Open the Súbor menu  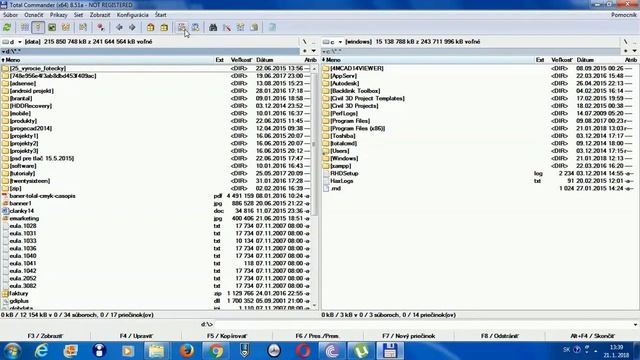10,15
